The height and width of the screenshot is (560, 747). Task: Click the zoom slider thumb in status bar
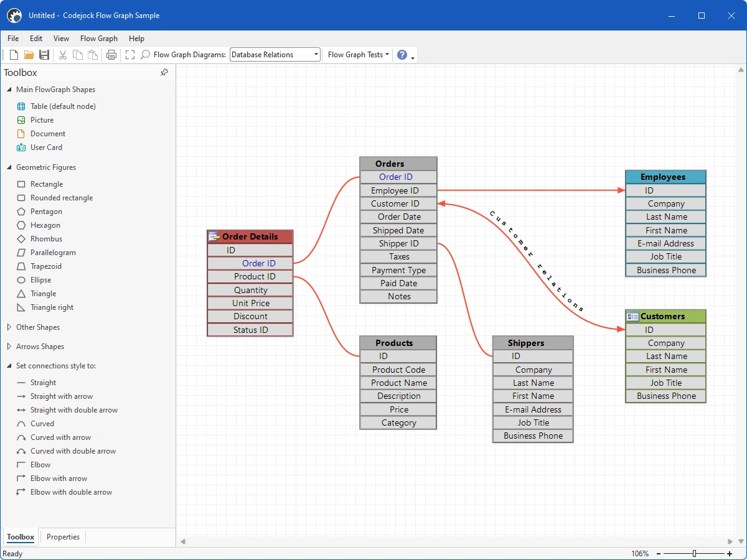coord(694,554)
